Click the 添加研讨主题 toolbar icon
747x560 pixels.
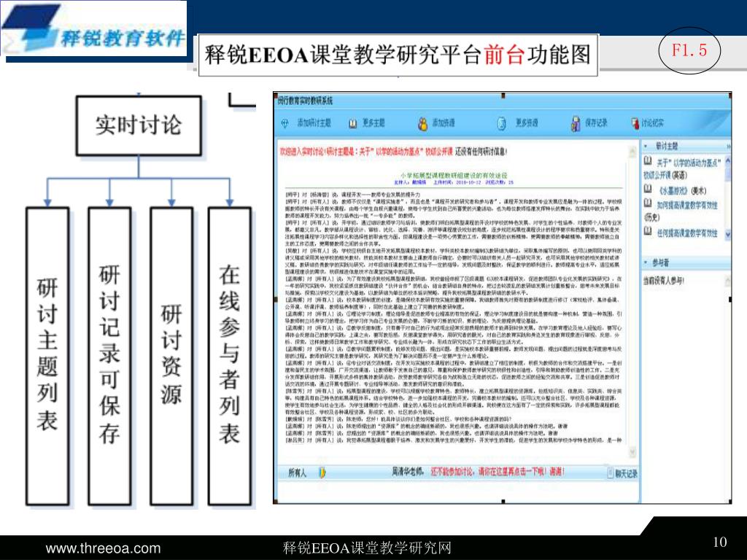coord(285,123)
